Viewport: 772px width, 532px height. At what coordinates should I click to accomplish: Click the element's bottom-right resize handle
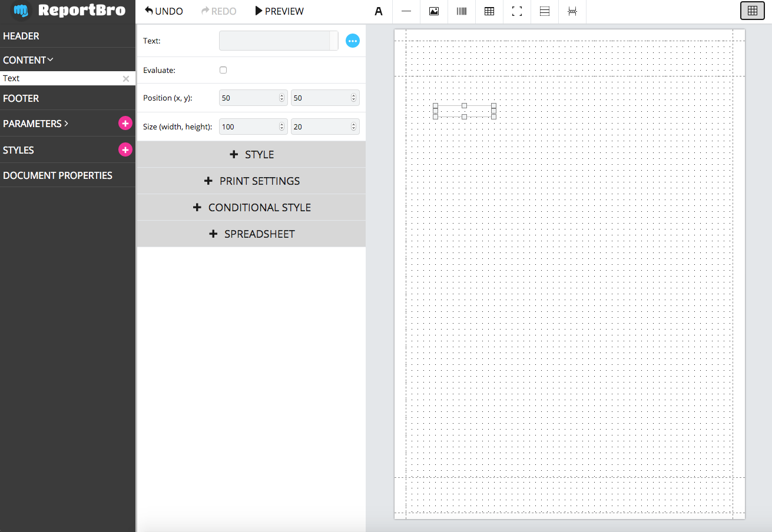pyautogui.click(x=493, y=117)
